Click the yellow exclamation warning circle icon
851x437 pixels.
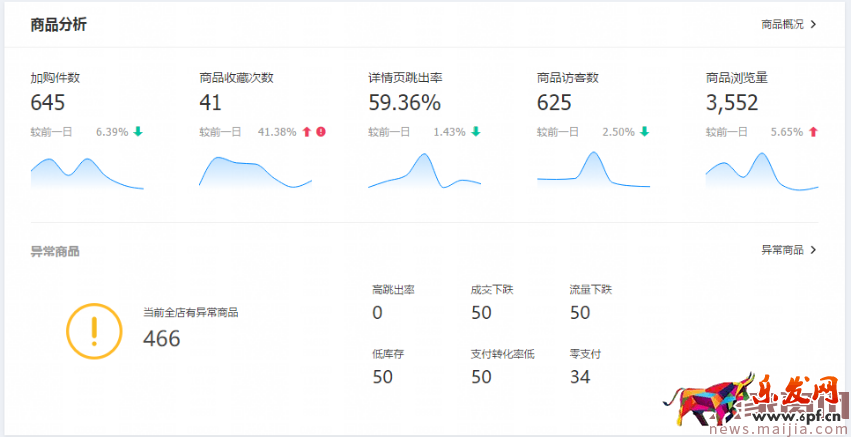(94, 331)
